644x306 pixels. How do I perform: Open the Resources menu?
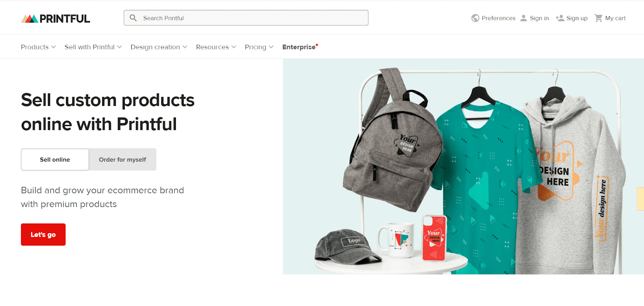pyautogui.click(x=216, y=47)
